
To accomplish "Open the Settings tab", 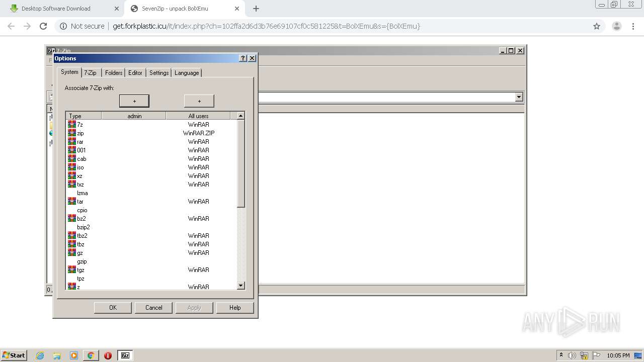I will pos(159,73).
